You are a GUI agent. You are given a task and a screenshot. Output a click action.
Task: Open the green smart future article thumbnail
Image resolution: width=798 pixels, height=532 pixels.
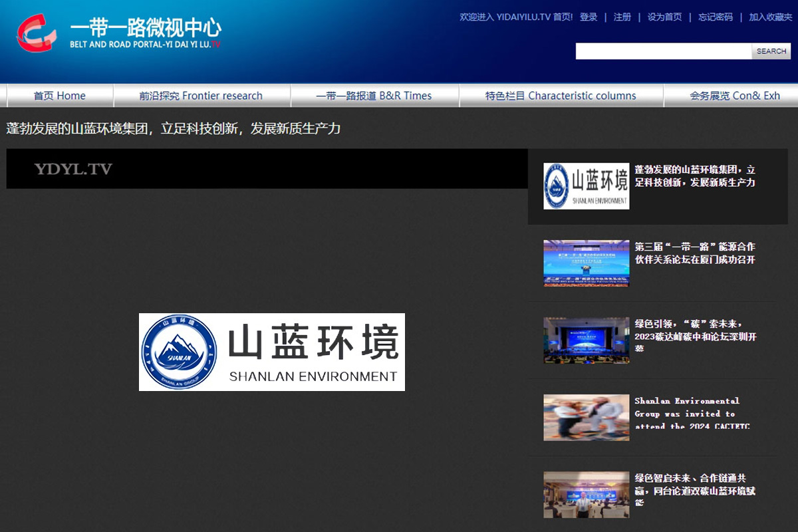pyautogui.click(x=586, y=494)
